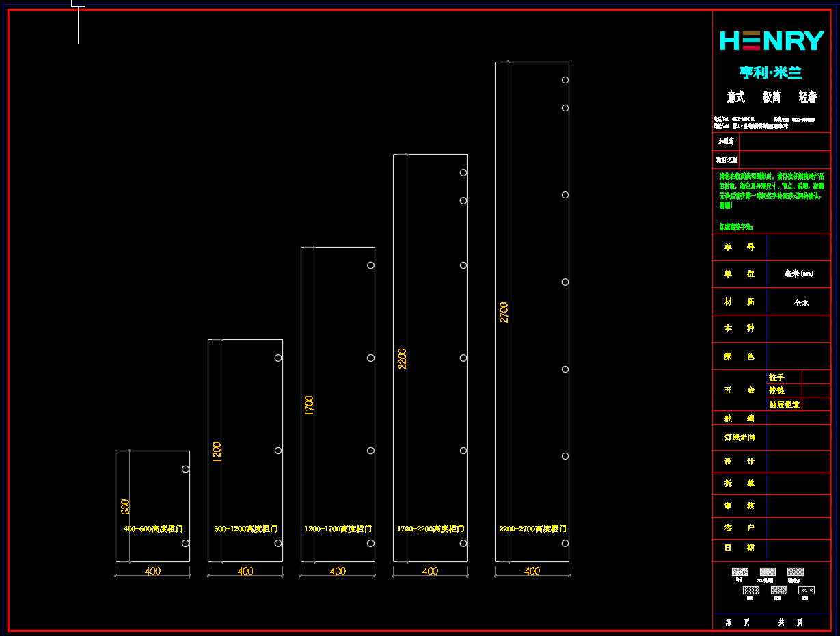This screenshot has width=840, height=636.
Task: Click the top hinge hole of the 2700 door
Action: (x=565, y=80)
